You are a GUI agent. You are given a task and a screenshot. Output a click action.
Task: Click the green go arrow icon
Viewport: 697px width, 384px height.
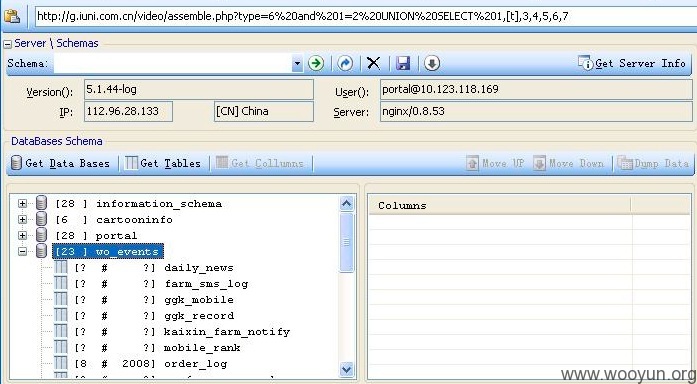316,63
